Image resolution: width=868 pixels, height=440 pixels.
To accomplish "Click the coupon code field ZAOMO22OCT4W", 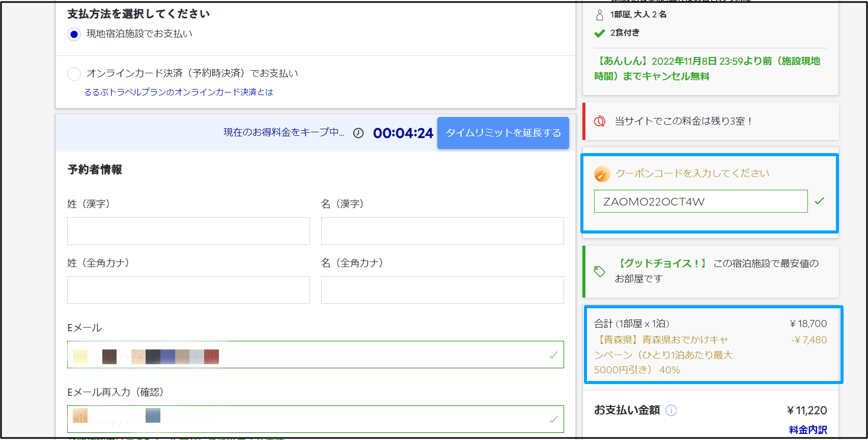I will tap(700, 201).
